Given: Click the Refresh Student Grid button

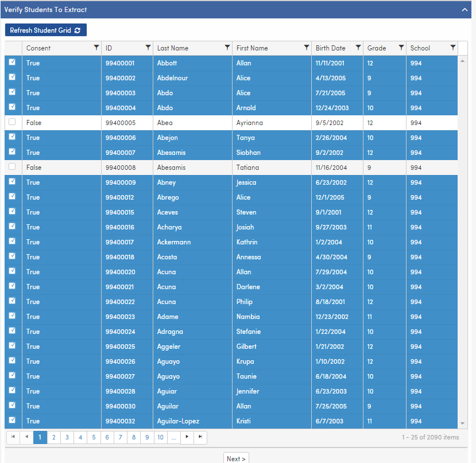Looking at the screenshot, I should pos(45,29).
